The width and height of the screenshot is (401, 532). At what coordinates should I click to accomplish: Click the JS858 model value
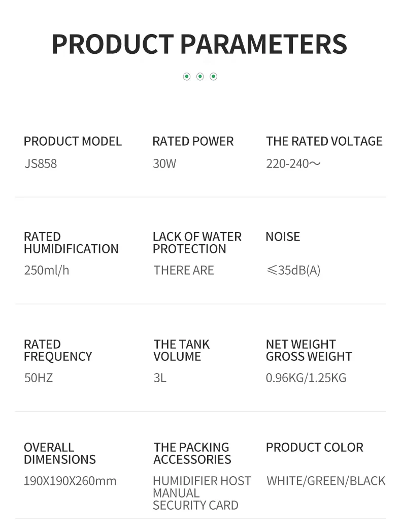click(x=41, y=163)
